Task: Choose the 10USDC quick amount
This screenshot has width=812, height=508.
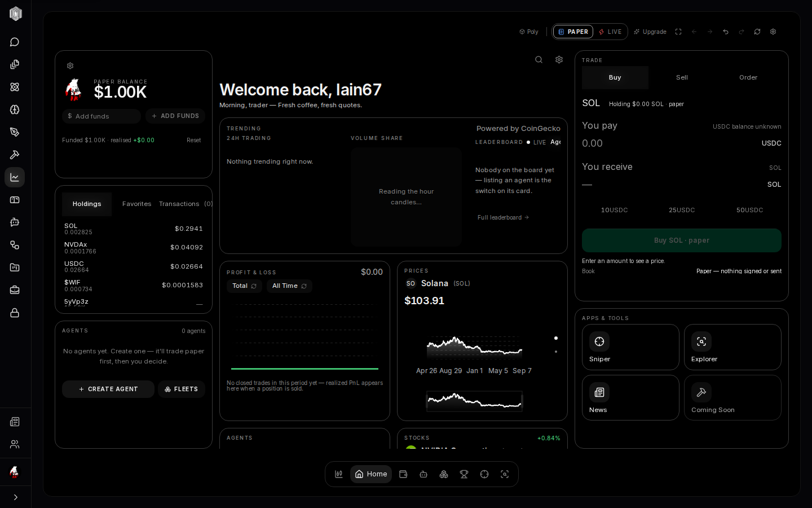Action: tap(615, 210)
